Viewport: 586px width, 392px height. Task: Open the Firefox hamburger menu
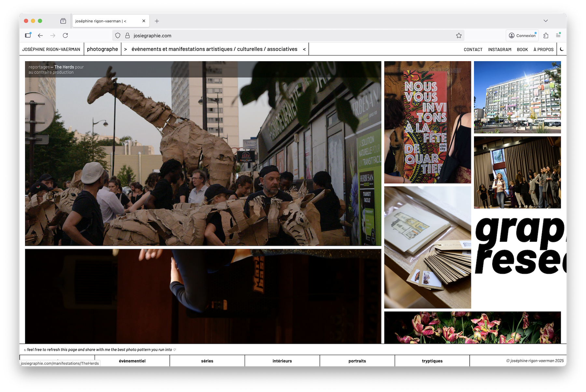(x=558, y=35)
